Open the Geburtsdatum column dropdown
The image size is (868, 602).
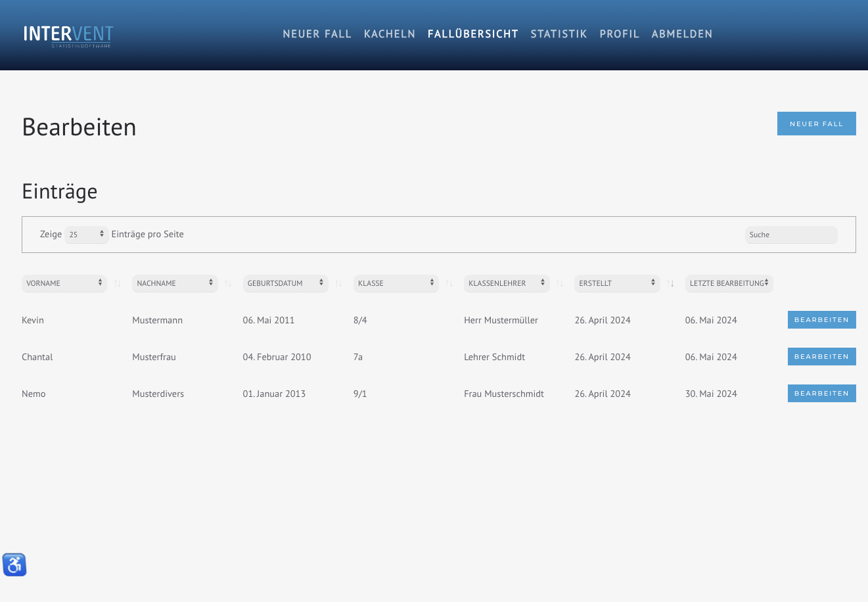tap(285, 283)
